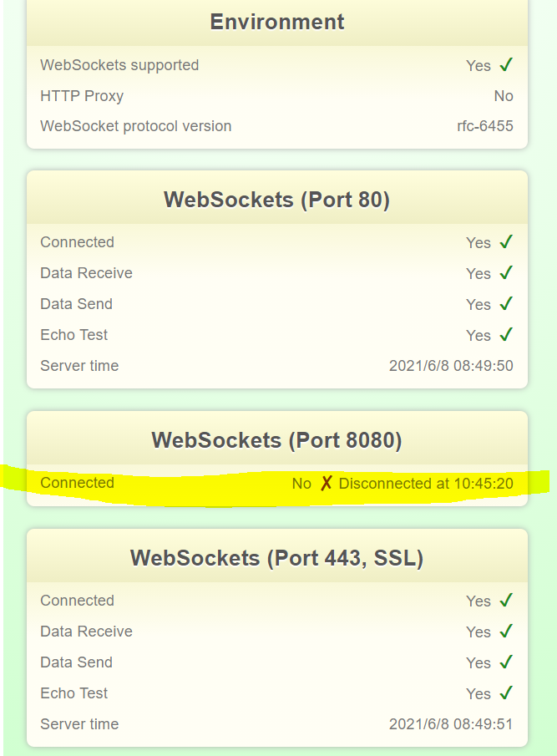This screenshot has width=557, height=756.
Task: Click the Port 443 Connected checkmark
Action: tap(506, 601)
